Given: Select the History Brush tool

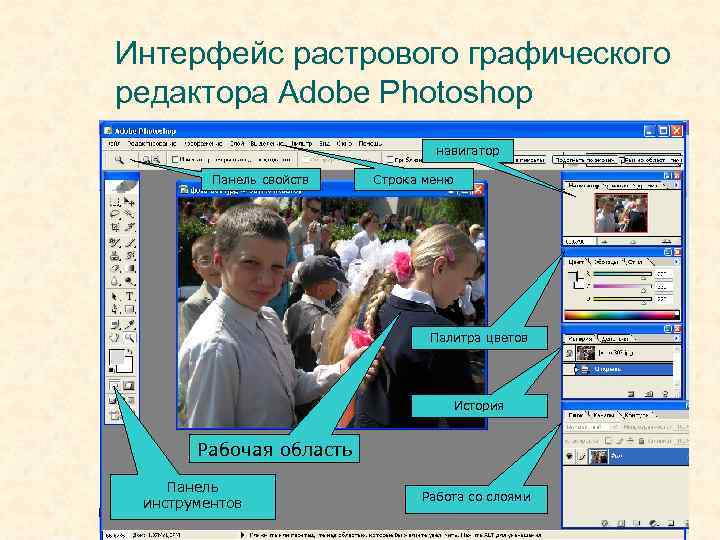Looking at the screenshot, I should [129, 256].
